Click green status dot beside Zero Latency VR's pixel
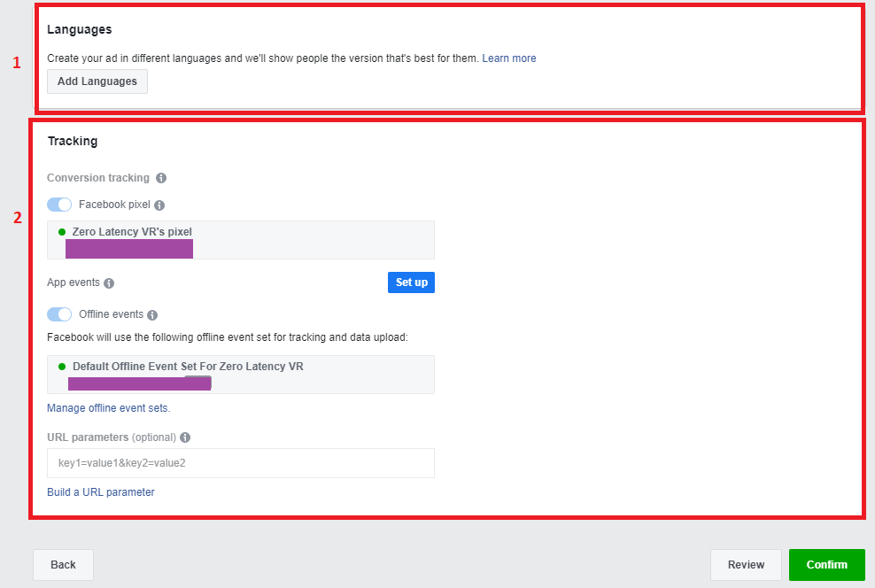 (62, 232)
